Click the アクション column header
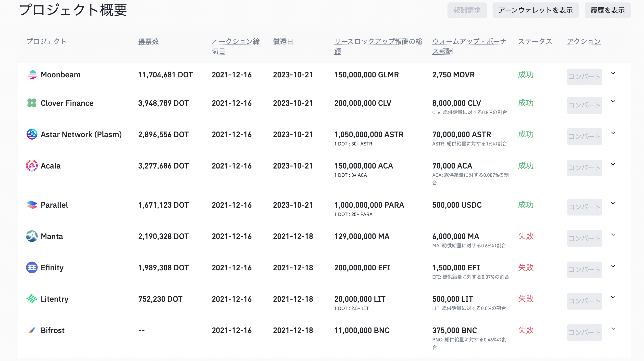Screen dimensions: 644x361 tap(584, 41)
